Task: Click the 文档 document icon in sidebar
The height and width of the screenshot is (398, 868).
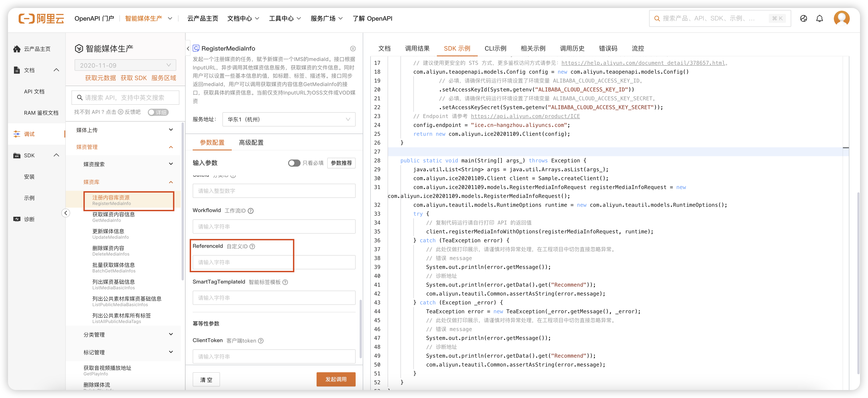Action: [17, 70]
